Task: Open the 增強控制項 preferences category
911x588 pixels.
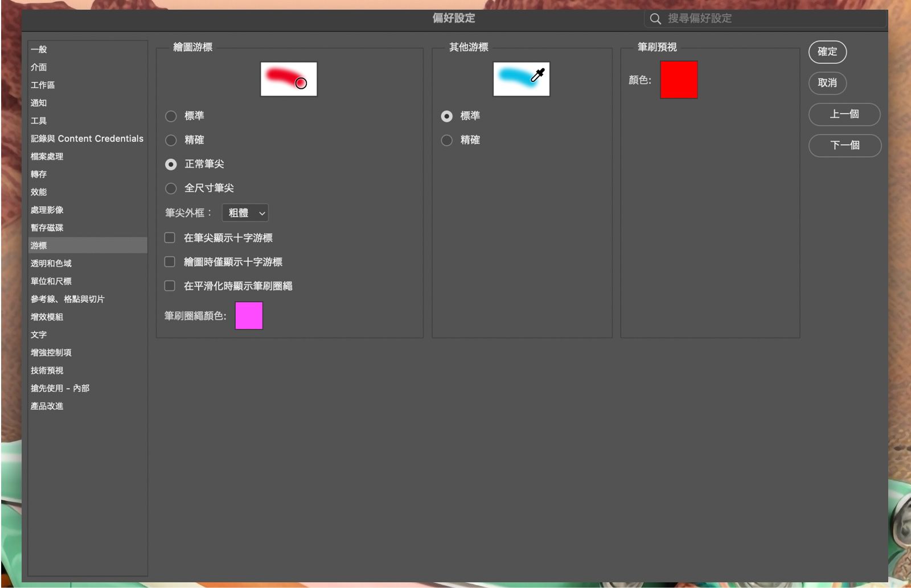Action: [88, 352]
